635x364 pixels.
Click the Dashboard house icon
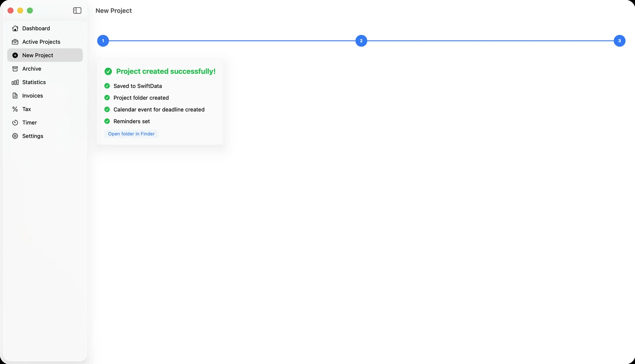(x=15, y=29)
